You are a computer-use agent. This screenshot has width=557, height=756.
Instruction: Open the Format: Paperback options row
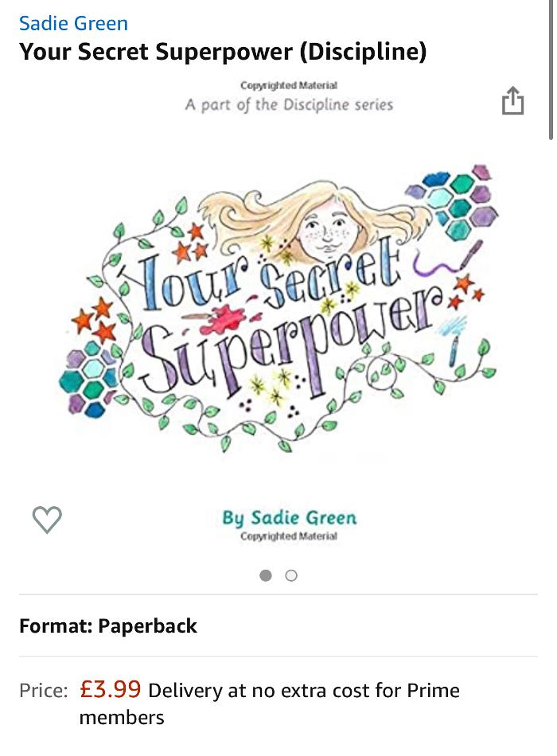tap(278, 625)
